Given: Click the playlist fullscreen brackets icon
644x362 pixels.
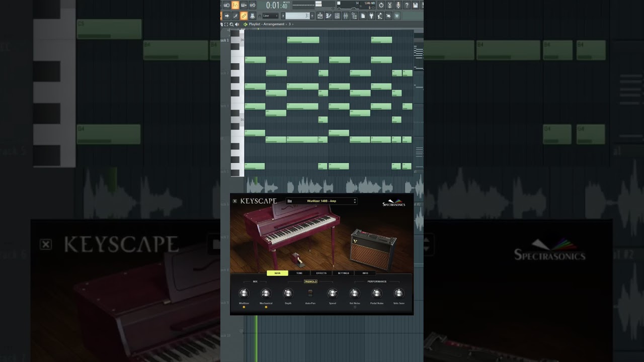Looking at the screenshot, I should click(x=226, y=24).
